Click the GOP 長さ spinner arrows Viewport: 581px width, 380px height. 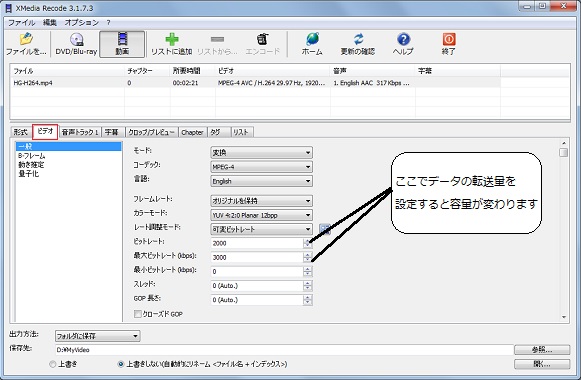(x=307, y=300)
